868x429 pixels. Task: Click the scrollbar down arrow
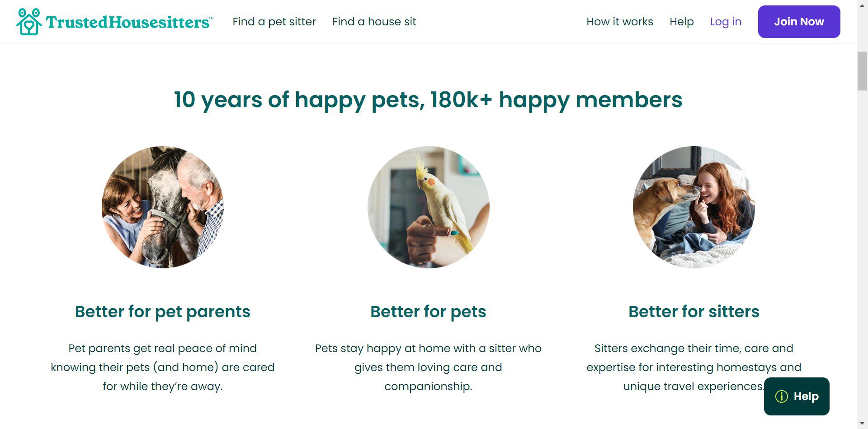coord(862,424)
